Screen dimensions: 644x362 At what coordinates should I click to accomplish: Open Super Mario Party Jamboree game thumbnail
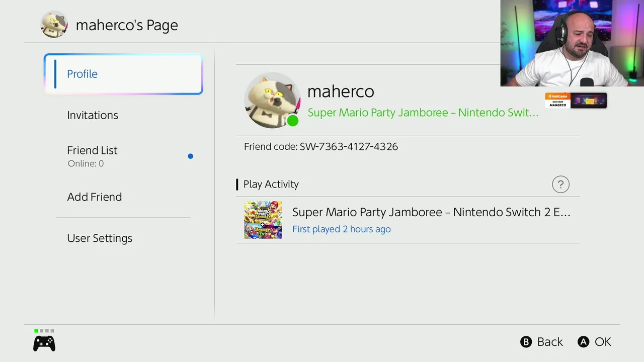263,220
